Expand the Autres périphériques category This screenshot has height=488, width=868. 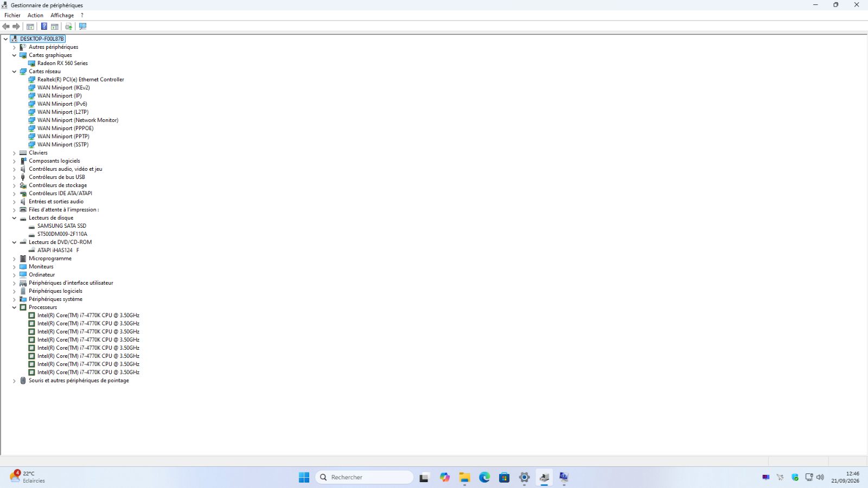point(15,47)
